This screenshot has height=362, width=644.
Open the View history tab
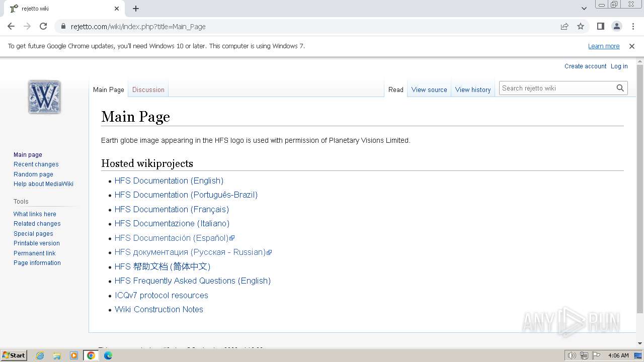point(473,89)
